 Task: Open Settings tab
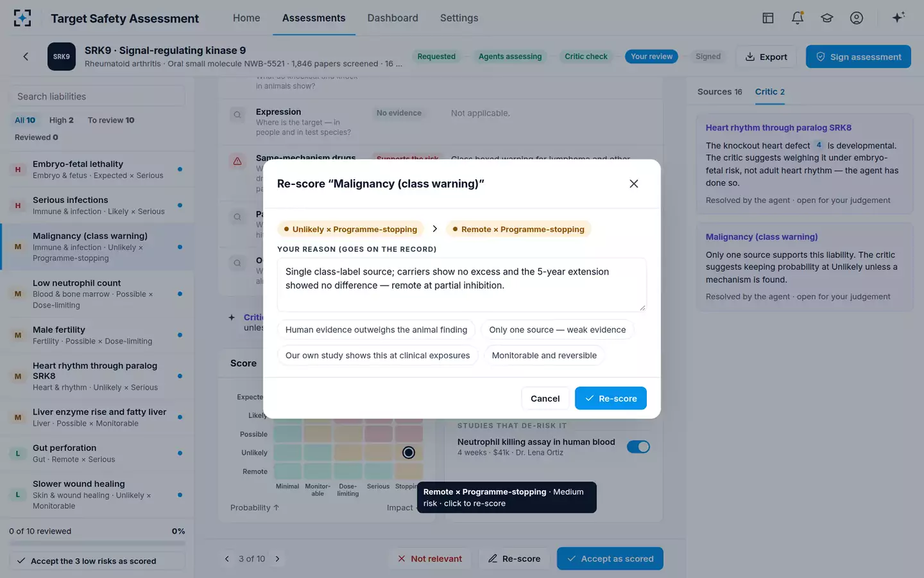pyautogui.click(x=459, y=18)
